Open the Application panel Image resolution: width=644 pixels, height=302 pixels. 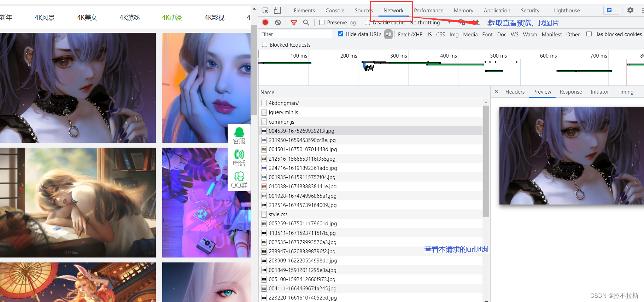pyautogui.click(x=497, y=11)
